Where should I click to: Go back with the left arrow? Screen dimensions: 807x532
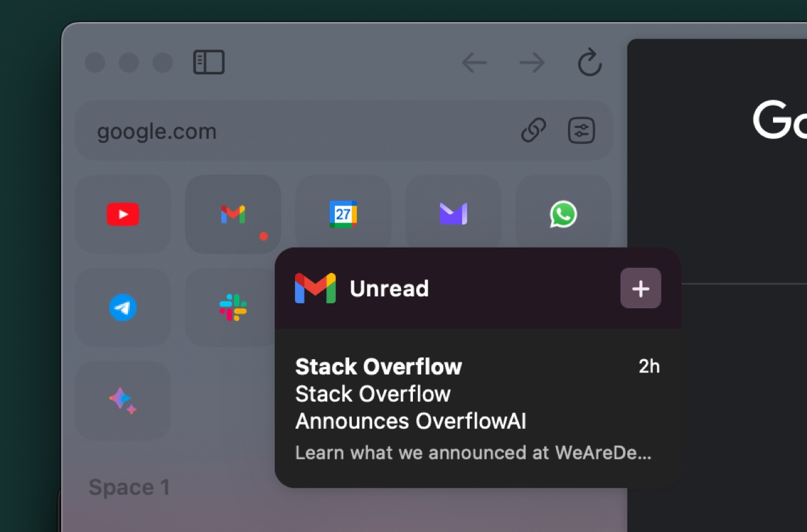point(474,62)
